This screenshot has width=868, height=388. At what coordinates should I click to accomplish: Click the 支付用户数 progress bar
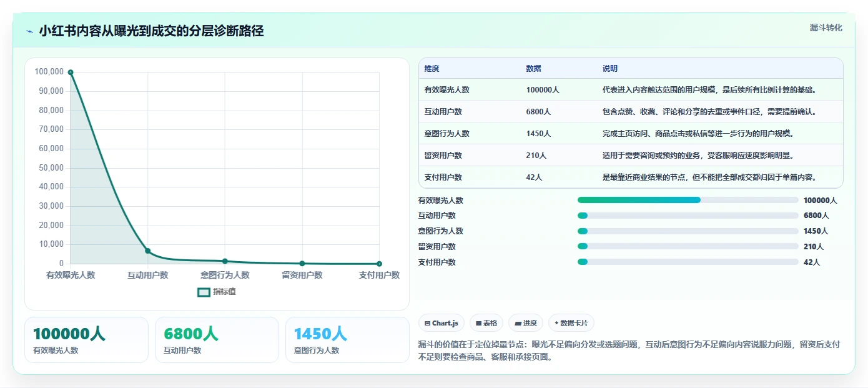tap(688, 262)
